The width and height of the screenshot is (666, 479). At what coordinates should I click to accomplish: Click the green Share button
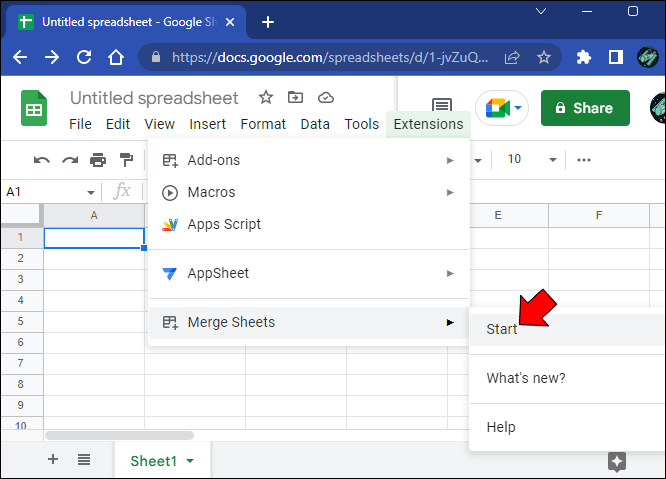[585, 108]
